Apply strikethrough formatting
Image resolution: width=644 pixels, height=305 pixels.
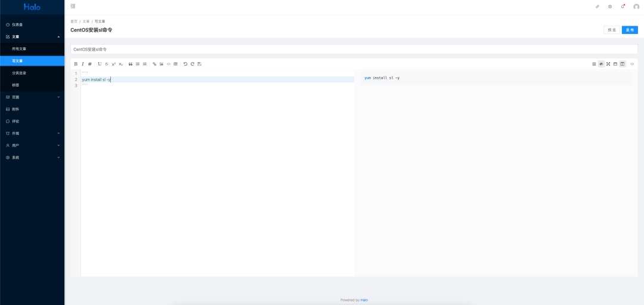click(106, 64)
